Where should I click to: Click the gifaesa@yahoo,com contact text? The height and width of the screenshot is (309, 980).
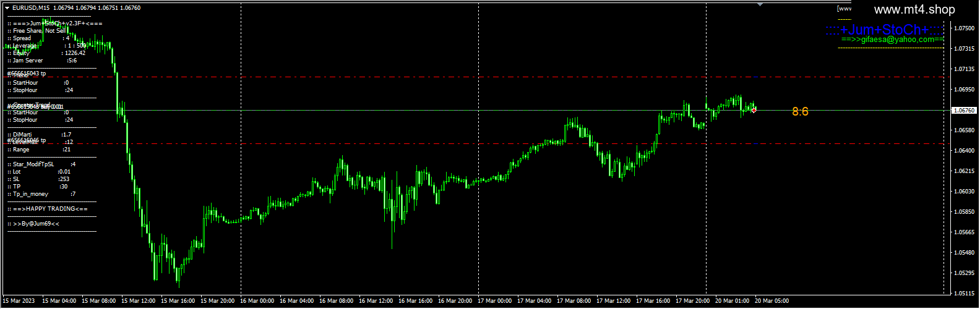[x=893, y=40]
